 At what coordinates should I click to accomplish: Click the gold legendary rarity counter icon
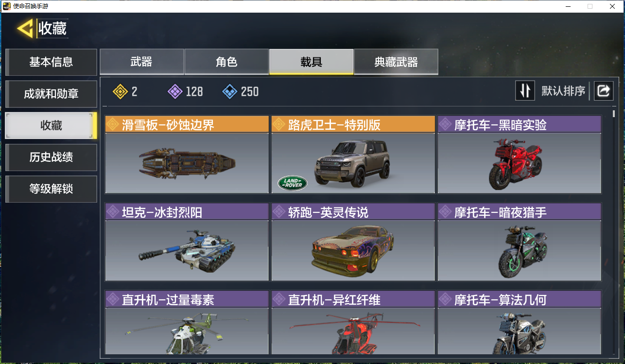120,91
